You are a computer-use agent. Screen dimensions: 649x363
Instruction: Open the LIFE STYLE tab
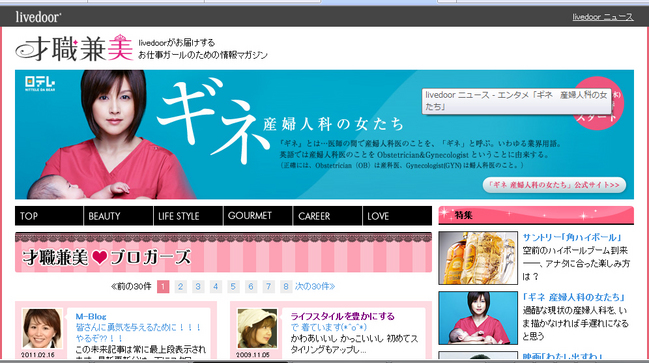(x=188, y=216)
